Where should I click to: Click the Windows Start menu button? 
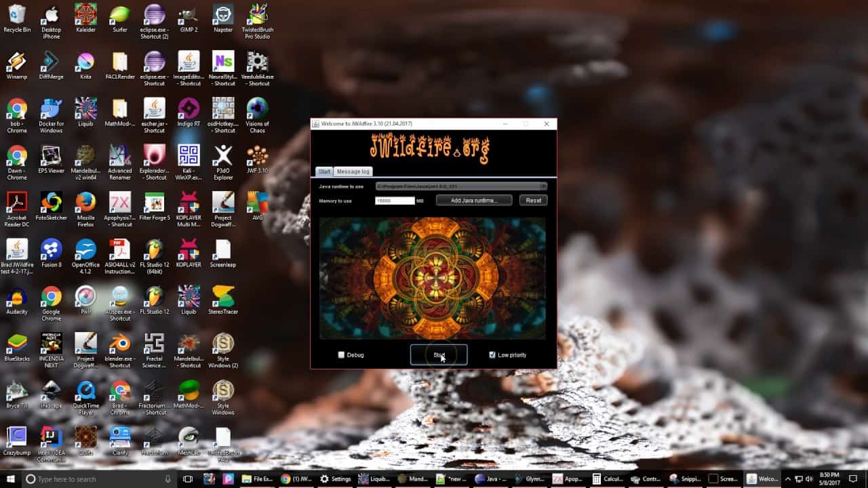(10, 479)
